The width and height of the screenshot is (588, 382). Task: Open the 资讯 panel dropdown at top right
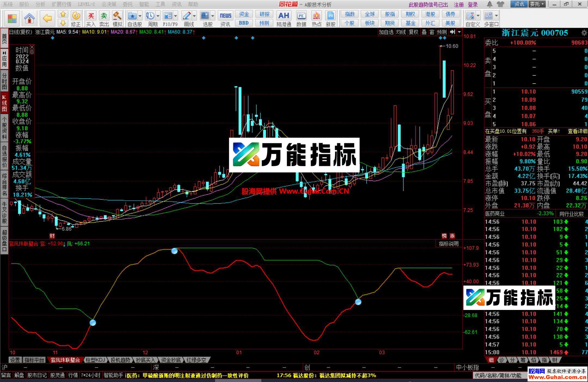(x=519, y=4)
